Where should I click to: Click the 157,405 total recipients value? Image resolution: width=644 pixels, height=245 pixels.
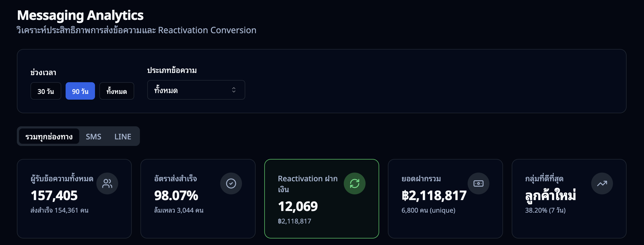[54, 195]
